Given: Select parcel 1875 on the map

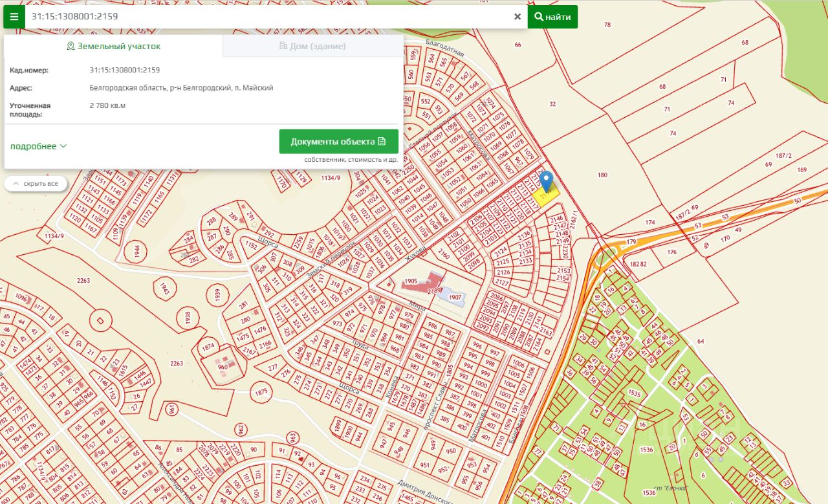Looking at the screenshot, I should coord(261,392).
